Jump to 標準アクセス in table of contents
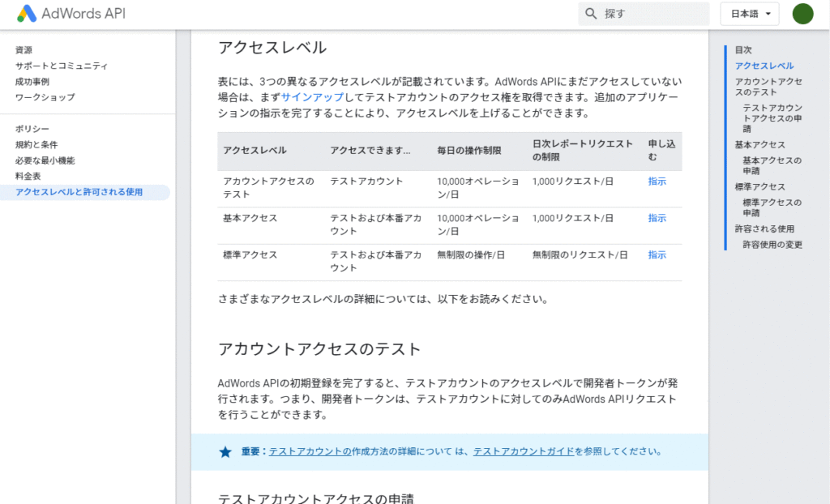This screenshot has width=830, height=504. (759, 187)
